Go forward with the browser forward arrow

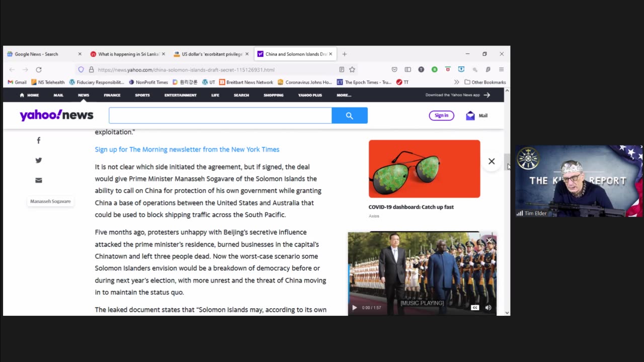(x=25, y=69)
